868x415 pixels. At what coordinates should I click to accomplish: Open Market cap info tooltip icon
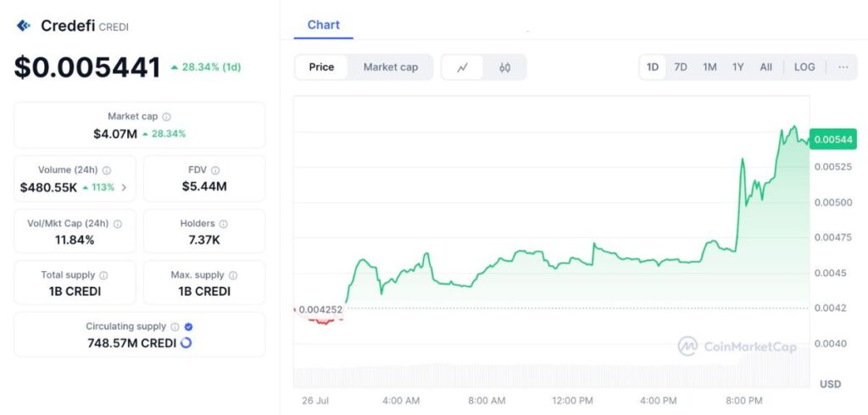[166, 117]
